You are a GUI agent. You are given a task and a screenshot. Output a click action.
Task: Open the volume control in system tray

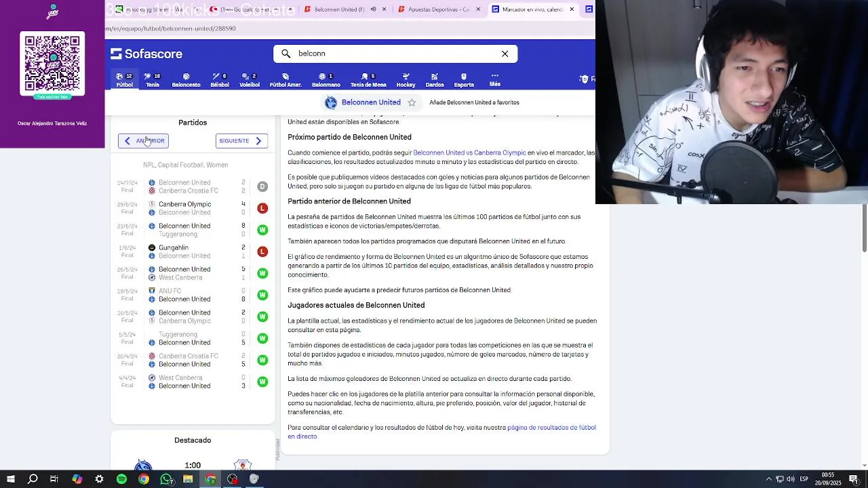click(791, 479)
